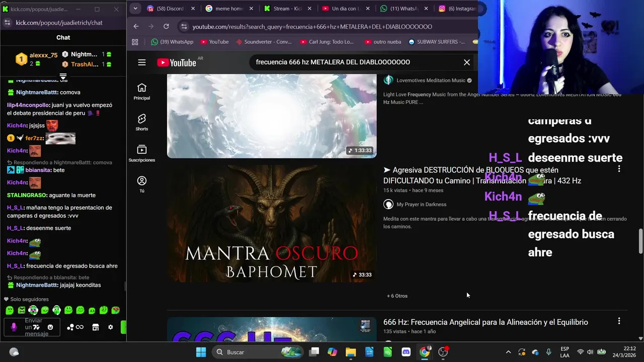Click alexxx_75 in the chat leaderboard
The image size is (644, 362).
pyautogui.click(x=43, y=55)
